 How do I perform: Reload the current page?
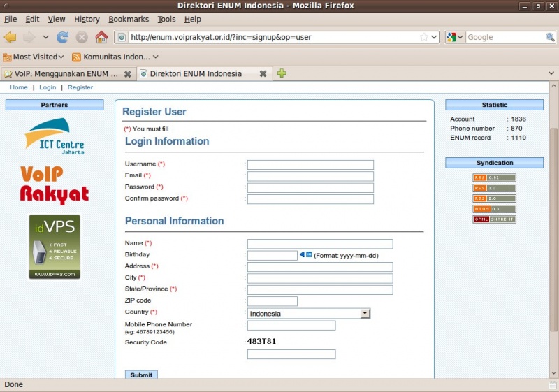[x=63, y=37]
